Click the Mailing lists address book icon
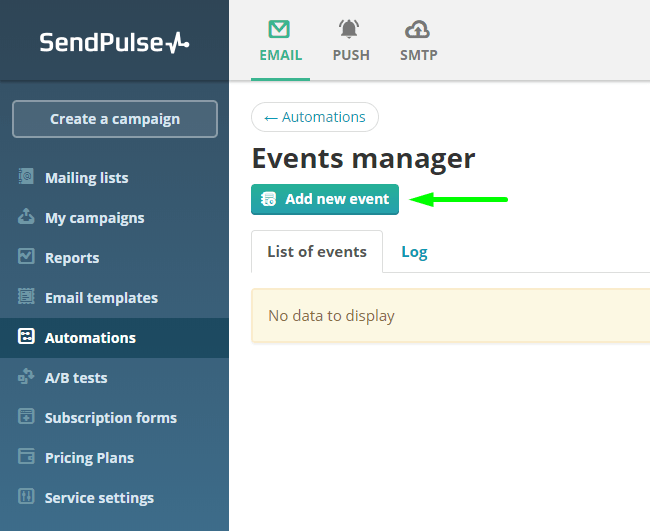 click(26, 177)
